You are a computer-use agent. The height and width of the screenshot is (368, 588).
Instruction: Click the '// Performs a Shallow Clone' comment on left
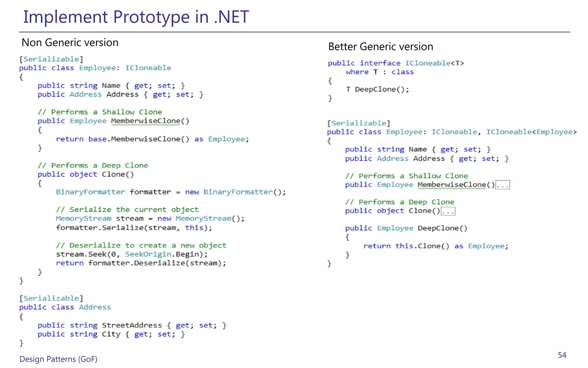click(100, 112)
